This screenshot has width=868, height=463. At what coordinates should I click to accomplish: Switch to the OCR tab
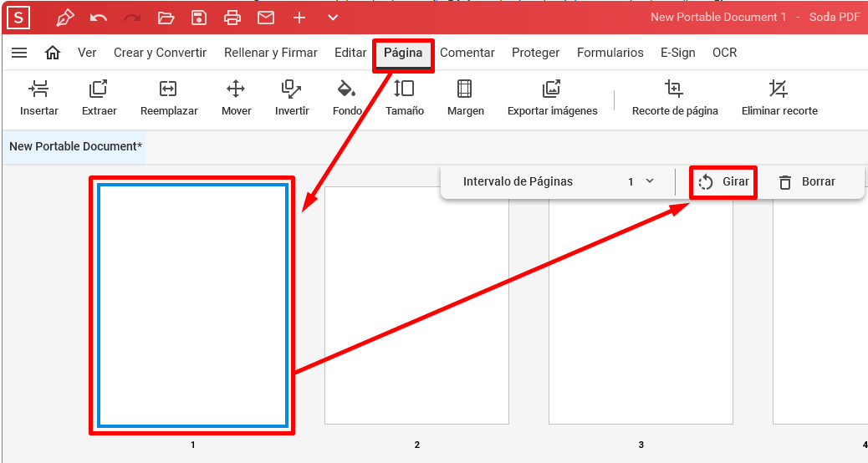tap(725, 53)
